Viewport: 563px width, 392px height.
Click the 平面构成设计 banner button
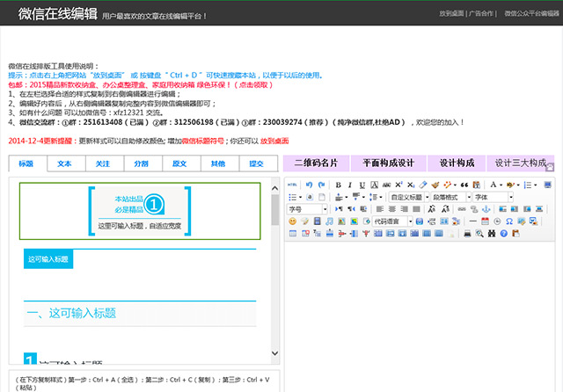point(389,163)
